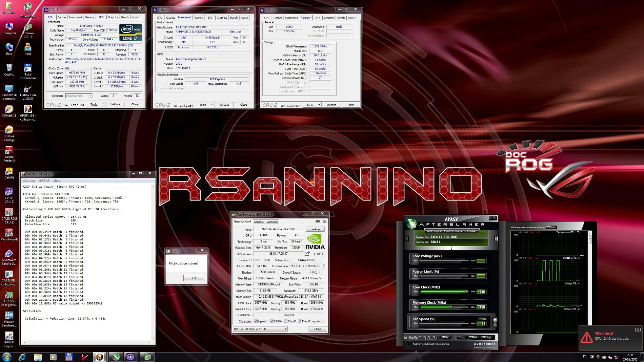Open the Calculate menu in GPUPI
644x362 pixels.
(x=29, y=180)
